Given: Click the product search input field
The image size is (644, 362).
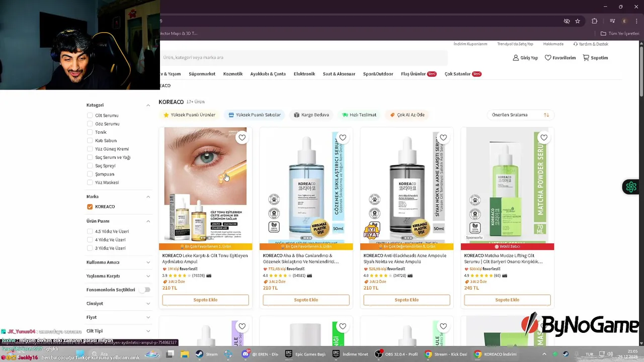Looking at the screenshot, I should point(303,58).
